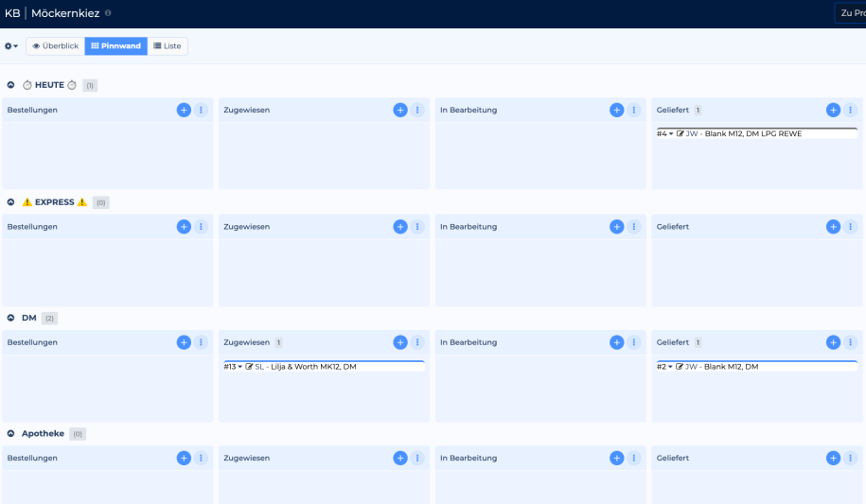
Task: Add card to HEUTE Bestellungen column
Action: pos(184,110)
